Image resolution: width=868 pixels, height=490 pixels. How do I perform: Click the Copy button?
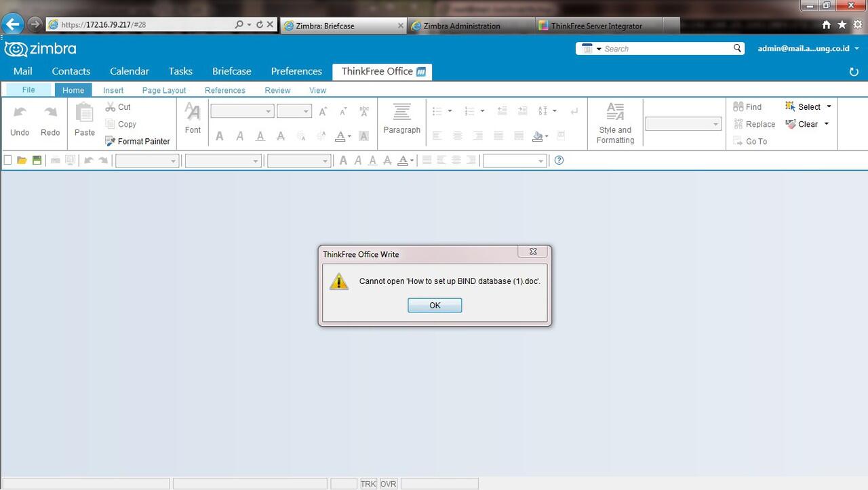[x=121, y=124]
